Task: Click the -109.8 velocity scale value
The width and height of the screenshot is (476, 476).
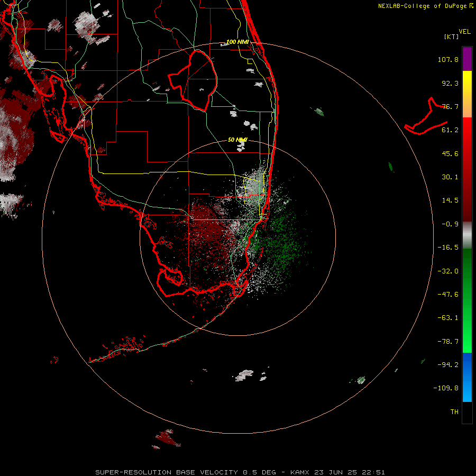Action: [x=446, y=388]
